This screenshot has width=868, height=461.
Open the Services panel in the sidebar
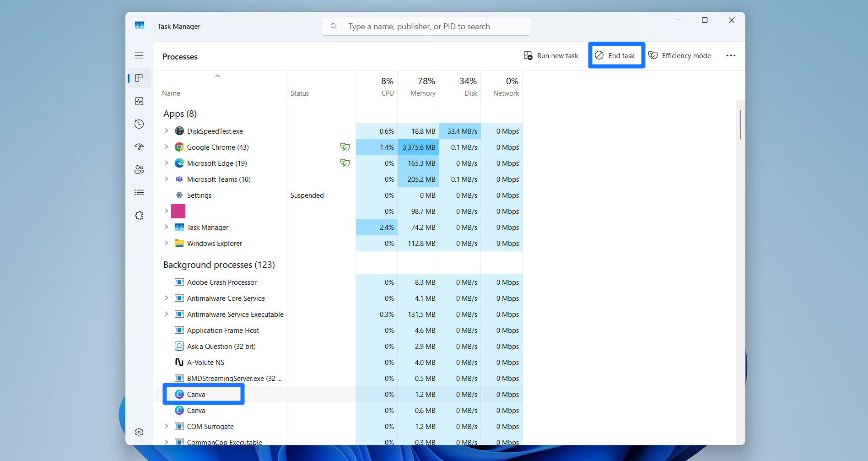pos(139,215)
